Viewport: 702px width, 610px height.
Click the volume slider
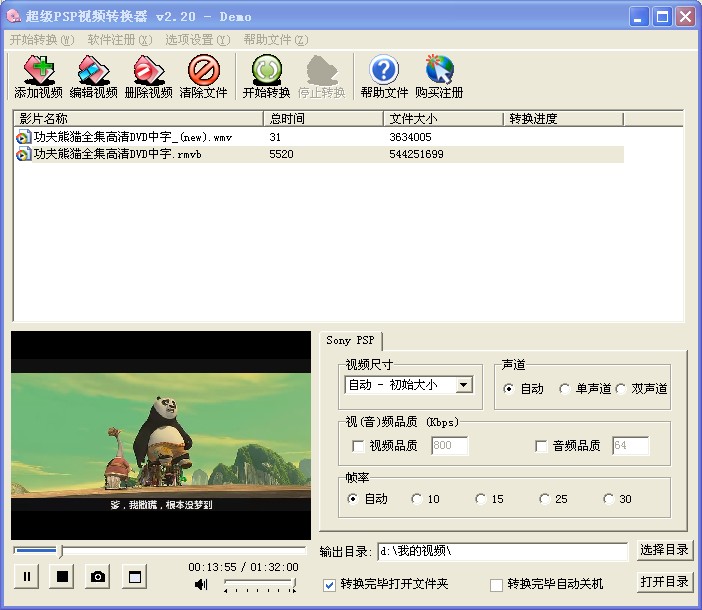coord(260,584)
